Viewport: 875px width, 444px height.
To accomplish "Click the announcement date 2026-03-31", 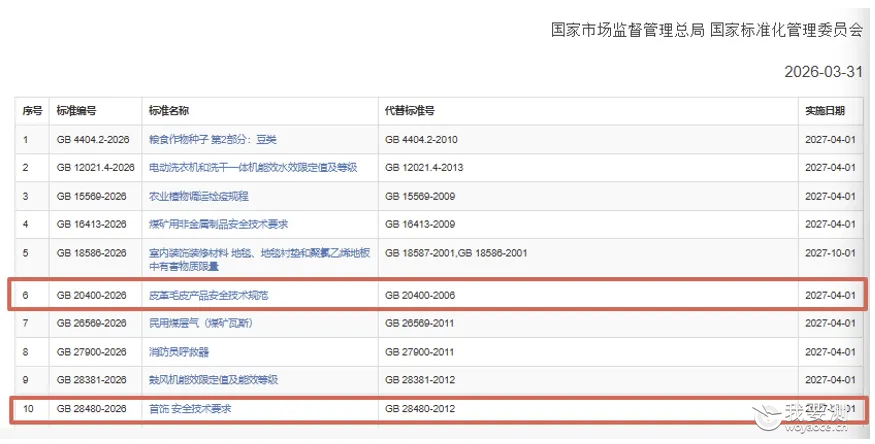I will click(x=823, y=72).
